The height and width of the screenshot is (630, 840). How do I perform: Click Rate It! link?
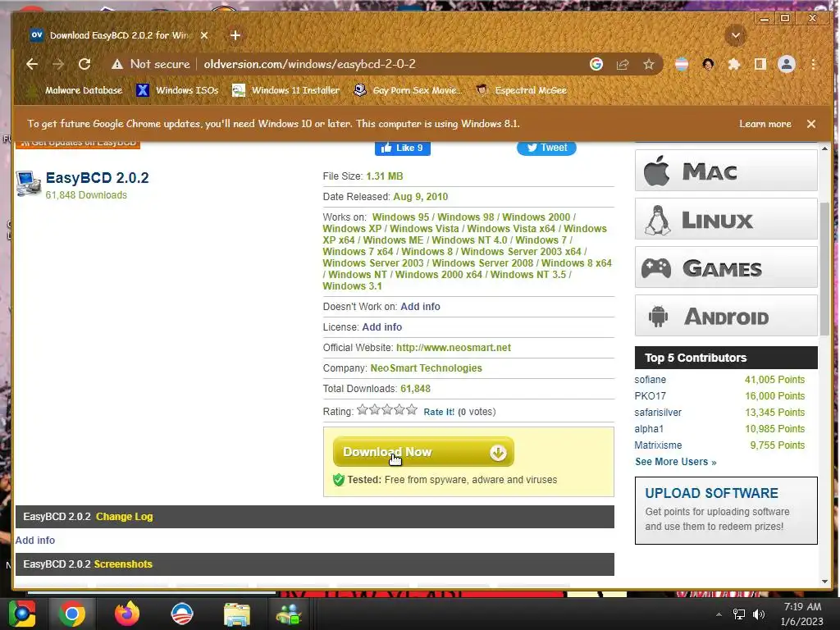tap(439, 412)
